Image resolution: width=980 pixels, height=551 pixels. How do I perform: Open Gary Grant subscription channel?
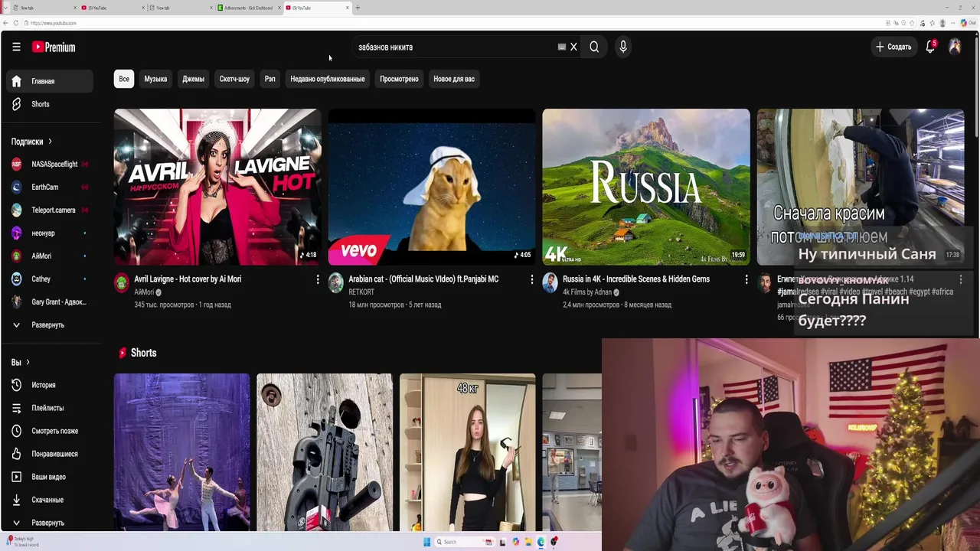click(49, 302)
